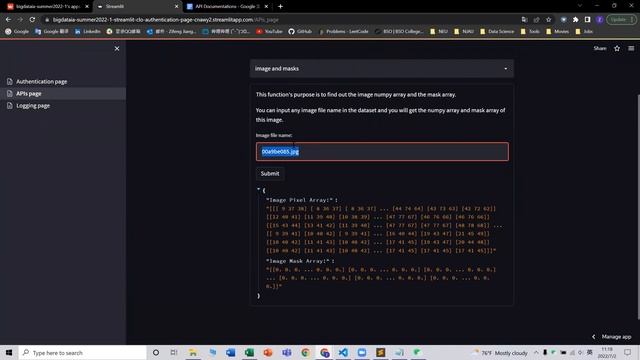Image resolution: width=640 pixels, height=360 pixels.
Task: Open the LinkedIn bookmark
Action: [87, 31]
